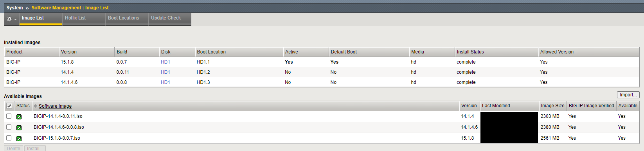Image resolution: width=644 pixels, height=151 pixels.
Task: Check the box for BIGIP-15.1.8-0.0.7.iso
Action: click(x=9, y=138)
